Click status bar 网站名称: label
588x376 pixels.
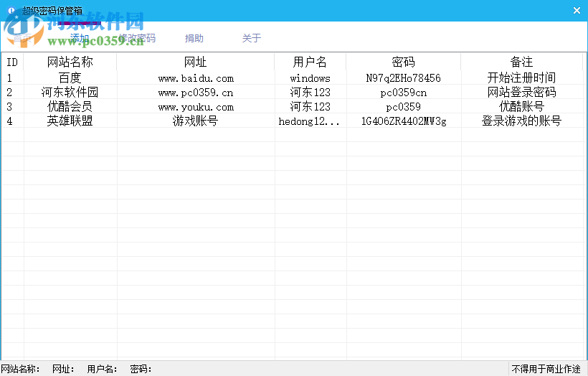pyautogui.click(x=20, y=369)
